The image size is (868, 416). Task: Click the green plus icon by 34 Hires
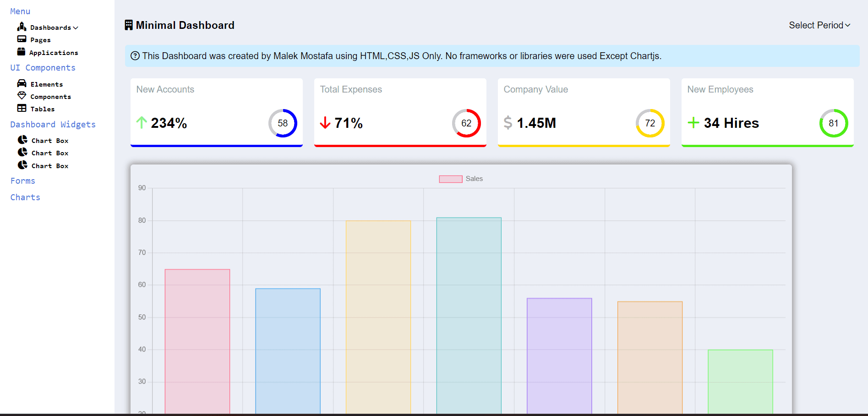693,123
